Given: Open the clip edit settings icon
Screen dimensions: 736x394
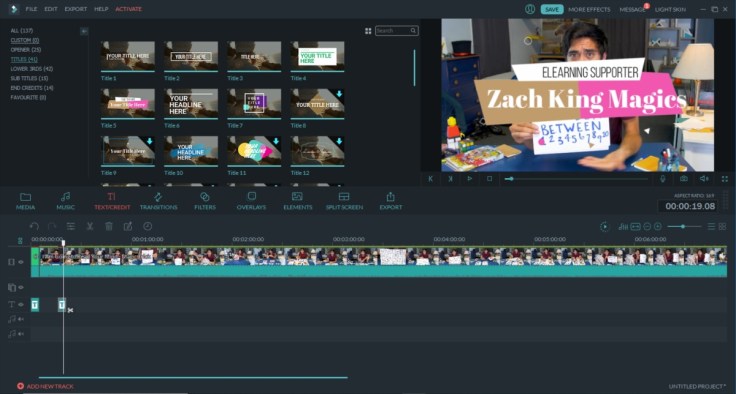Looking at the screenshot, I should tap(70, 226).
